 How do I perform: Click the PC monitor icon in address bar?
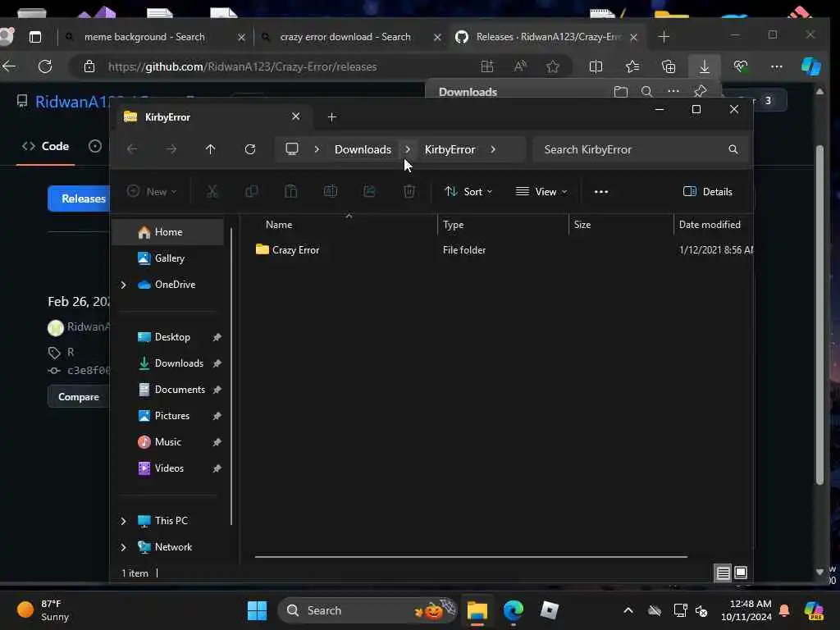pyautogui.click(x=292, y=149)
